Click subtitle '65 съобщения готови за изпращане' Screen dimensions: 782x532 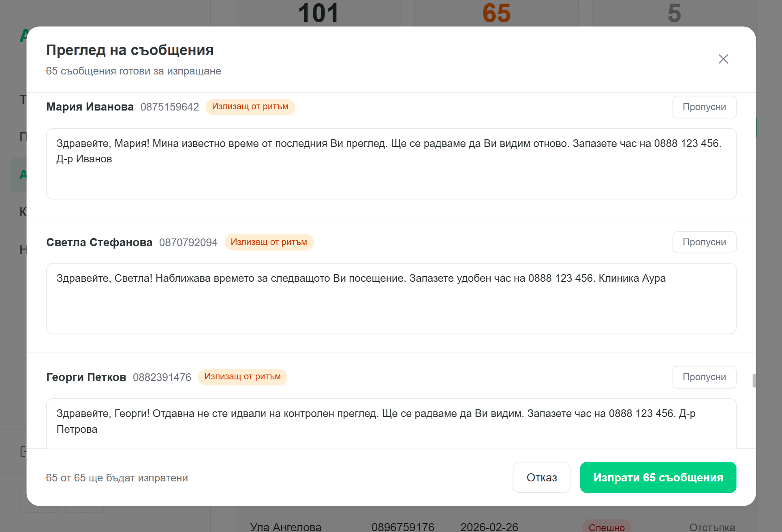pyautogui.click(x=133, y=71)
